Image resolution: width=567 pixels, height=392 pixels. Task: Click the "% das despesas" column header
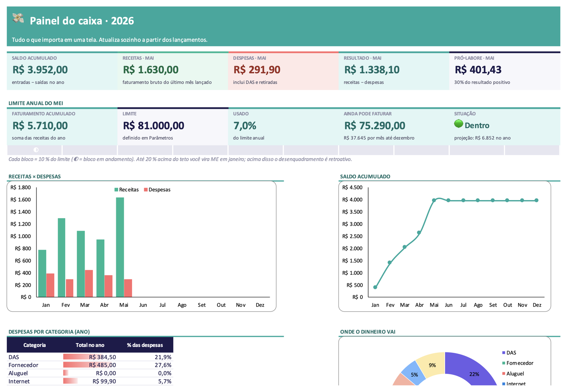(x=145, y=345)
